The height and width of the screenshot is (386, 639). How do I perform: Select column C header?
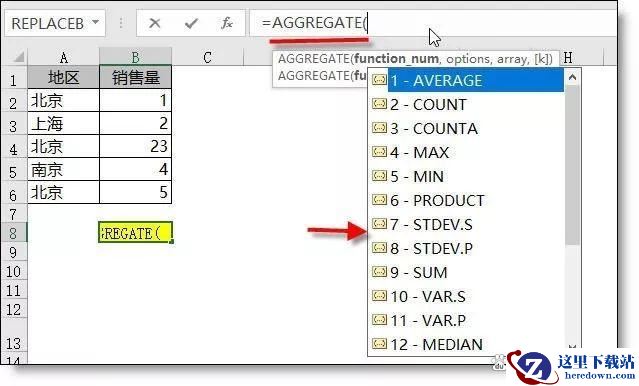click(207, 57)
